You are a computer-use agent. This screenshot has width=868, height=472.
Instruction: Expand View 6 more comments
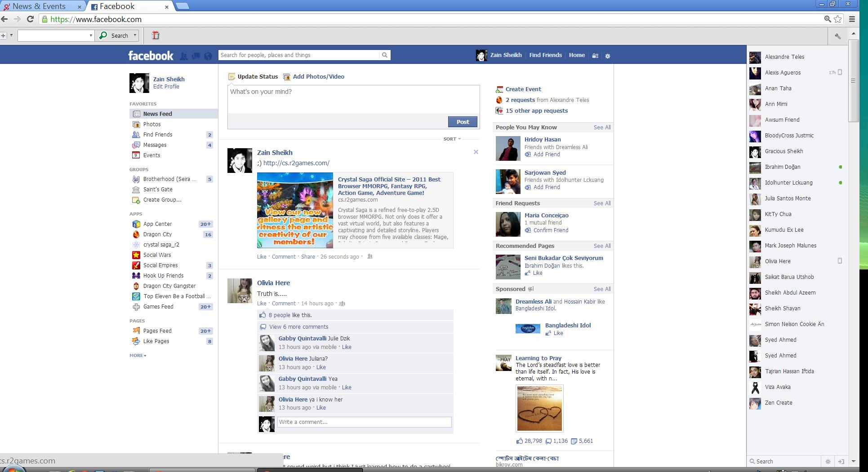298,327
